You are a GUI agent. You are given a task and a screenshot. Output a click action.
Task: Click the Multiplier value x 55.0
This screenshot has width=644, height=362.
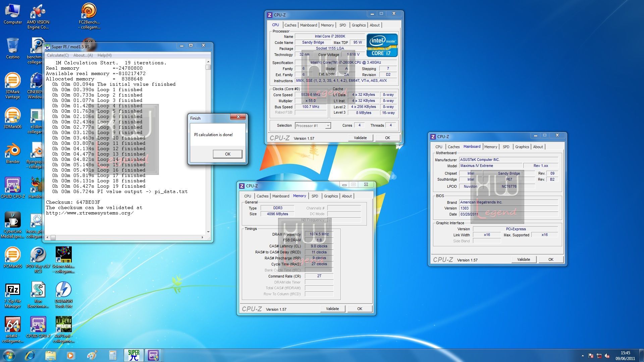pos(311,101)
